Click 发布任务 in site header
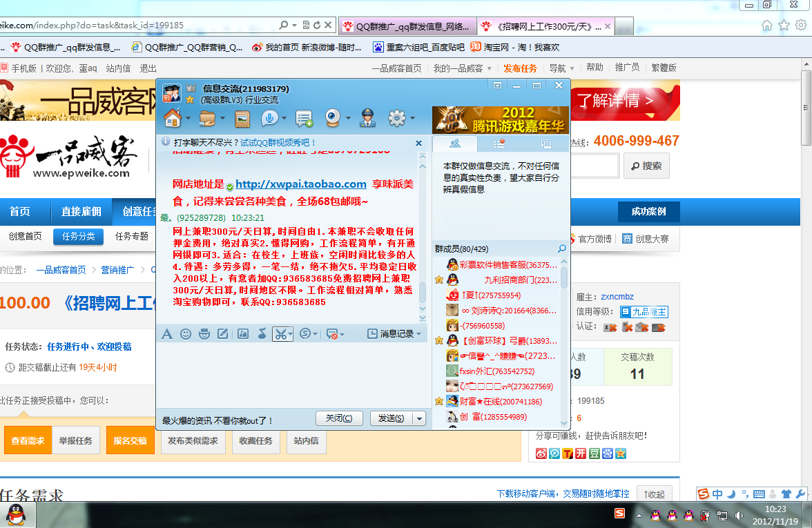This screenshot has height=528, width=812. pyautogui.click(x=520, y=68)
